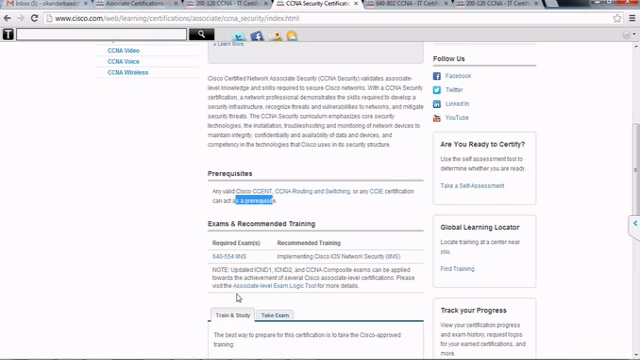Click the browser forward arrow
This screenshot has height=360, width=640.
point(20,18)
